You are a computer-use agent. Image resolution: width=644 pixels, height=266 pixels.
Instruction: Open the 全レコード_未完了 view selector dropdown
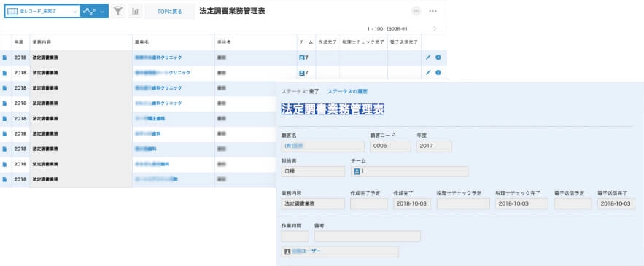coord(42,12)
